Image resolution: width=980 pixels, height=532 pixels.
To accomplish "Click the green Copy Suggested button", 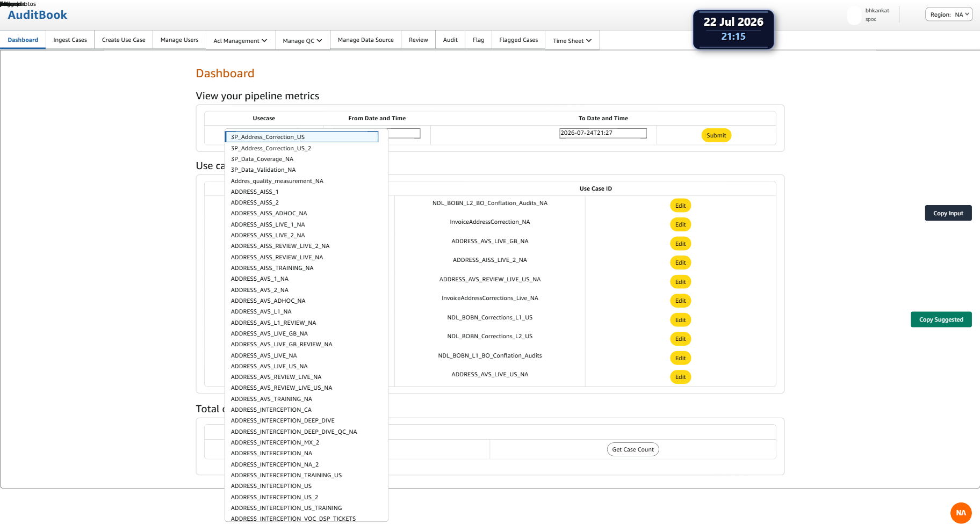I will pyautogui.click(x=941, y=319).
